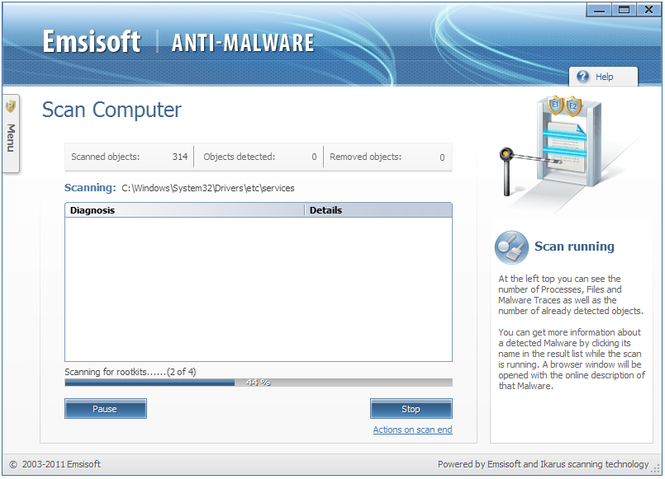Sort by Diagnosis column header
665x479 pixels.
pyautogui.click(x=184, y=210)
